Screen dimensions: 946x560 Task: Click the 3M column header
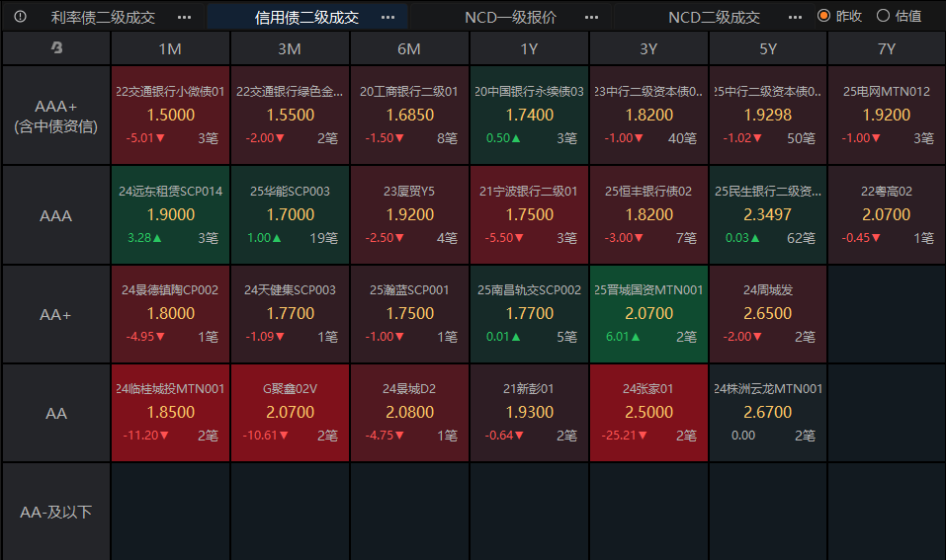pyautogui.click(x=290, y=48)
